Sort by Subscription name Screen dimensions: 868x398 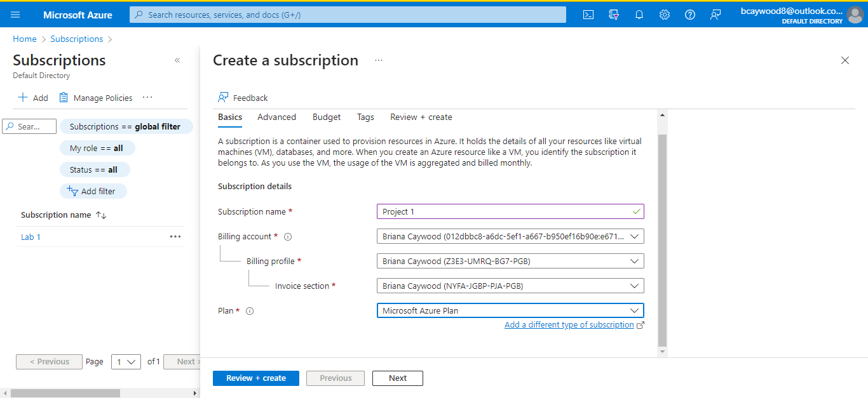64,215
